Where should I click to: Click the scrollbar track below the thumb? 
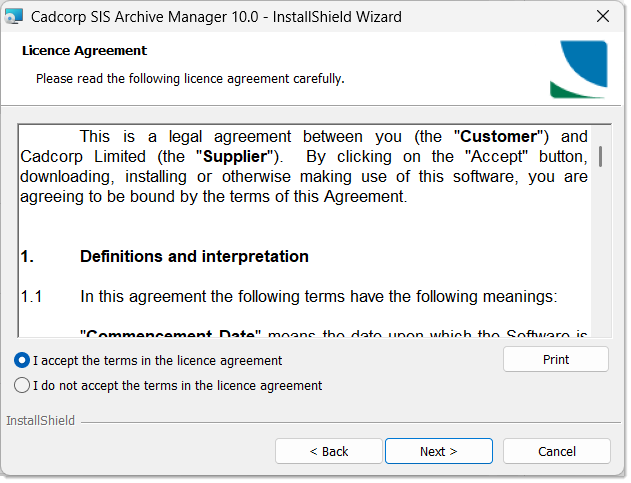point(600,260)
